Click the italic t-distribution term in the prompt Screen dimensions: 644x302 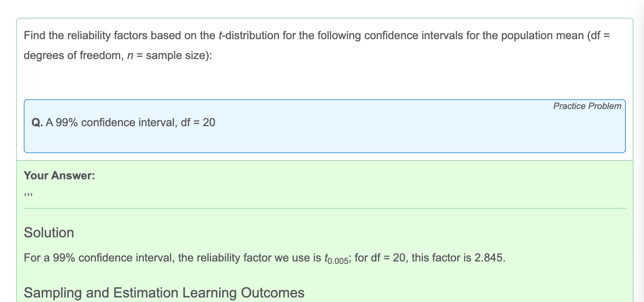pos(249,36)
